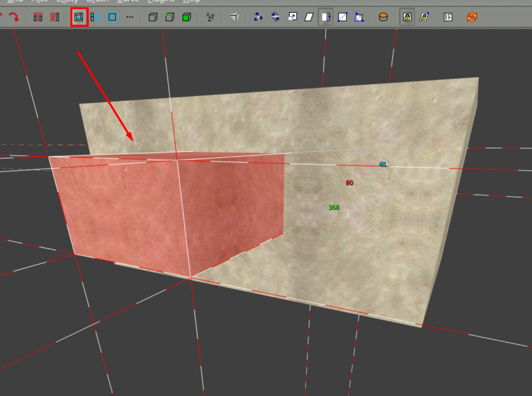Toggle face selection mode green cube
The height and width of the screenshot is (396, 532).
tap(187, 17)
